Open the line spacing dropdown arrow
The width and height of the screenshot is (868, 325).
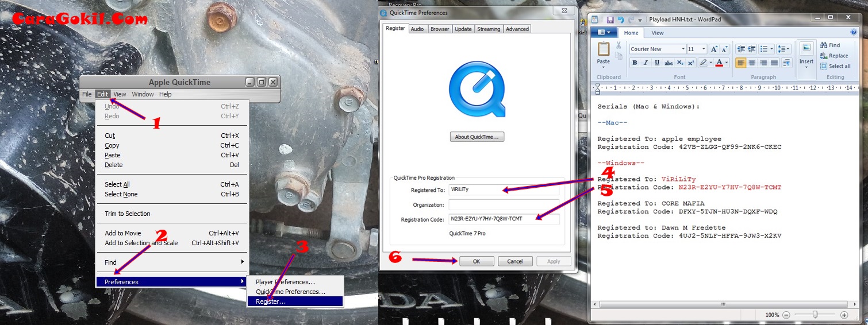coord(789,49)
